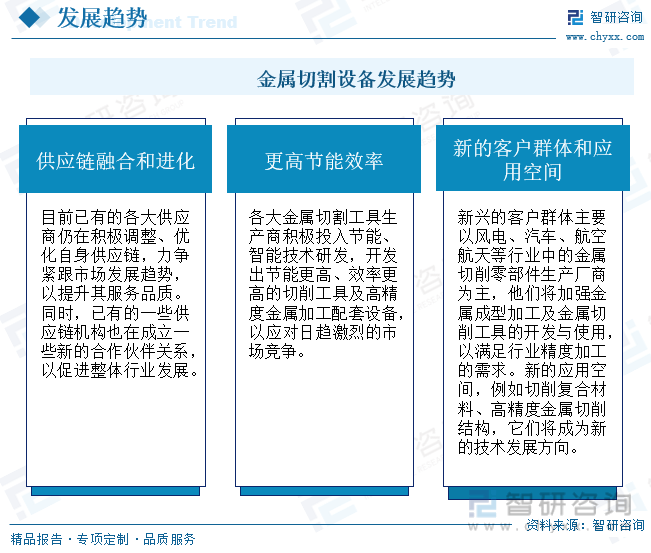Screen dimensions: 651x553
Task: Click the 专项定制 footer text
Action: point(103,539)
